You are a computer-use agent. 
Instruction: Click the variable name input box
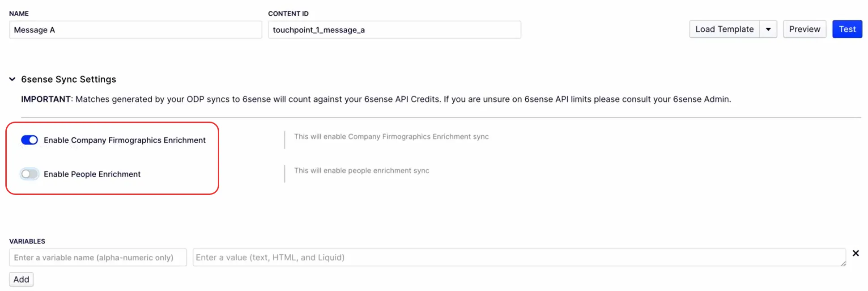[98, 257]
